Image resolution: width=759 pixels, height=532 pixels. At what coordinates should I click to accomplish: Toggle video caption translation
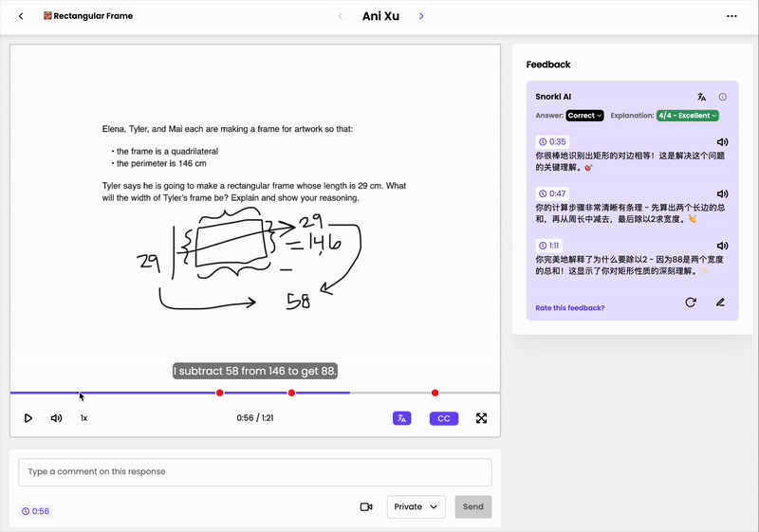(x=401, y=418)
